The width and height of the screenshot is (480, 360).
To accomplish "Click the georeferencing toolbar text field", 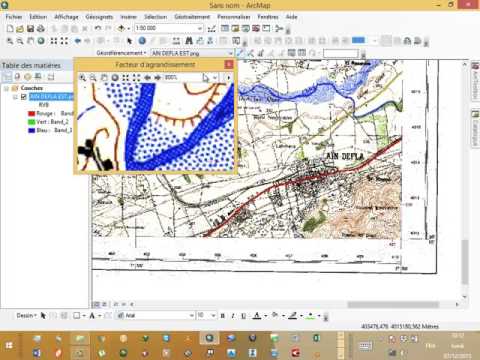I will pos(341,53).
